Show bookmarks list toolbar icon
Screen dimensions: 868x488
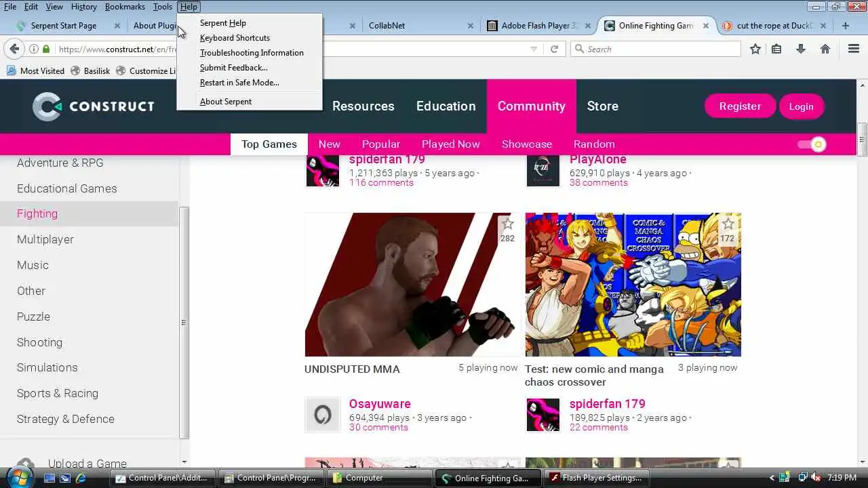tap(777, 49)
